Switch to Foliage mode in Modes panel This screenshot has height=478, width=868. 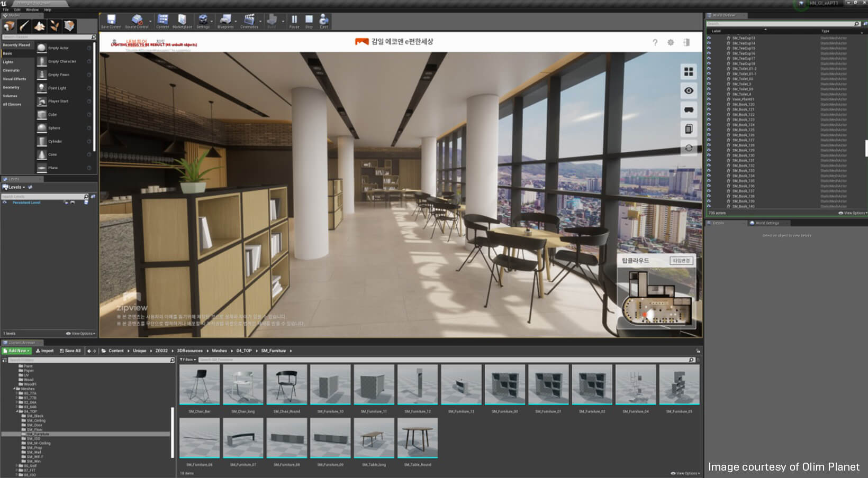pyautogui.click(x=55, y=25)
